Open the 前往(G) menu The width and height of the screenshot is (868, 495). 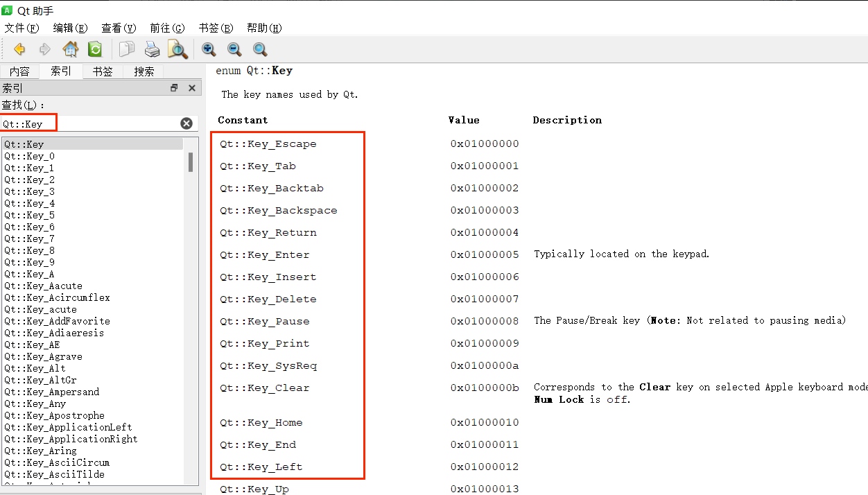pos(168,28)
